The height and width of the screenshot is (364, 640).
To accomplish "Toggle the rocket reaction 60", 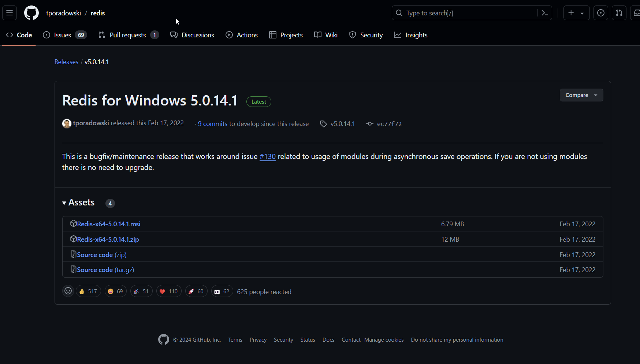I will (196, 291).
